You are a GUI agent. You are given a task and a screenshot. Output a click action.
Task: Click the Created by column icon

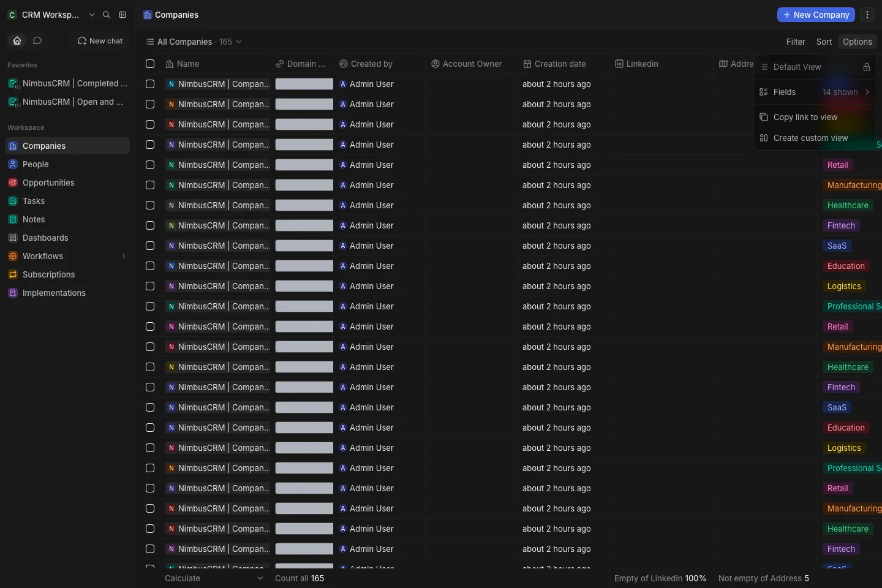tap(344, 64)
